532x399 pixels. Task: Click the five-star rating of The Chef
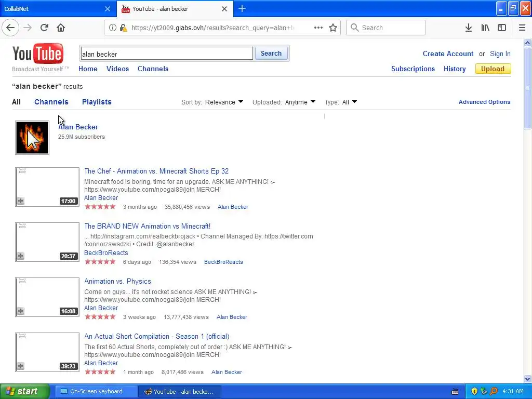click(x=100, y=207)
